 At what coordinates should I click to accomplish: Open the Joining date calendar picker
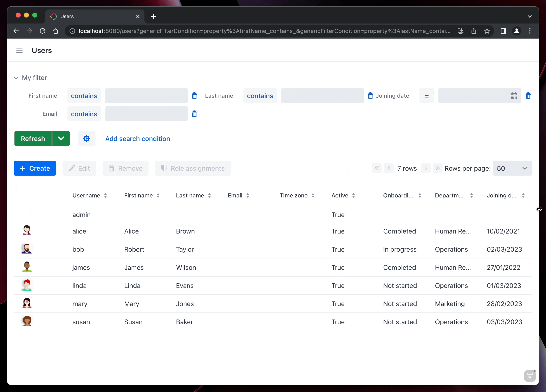click(x=514, y=96)
